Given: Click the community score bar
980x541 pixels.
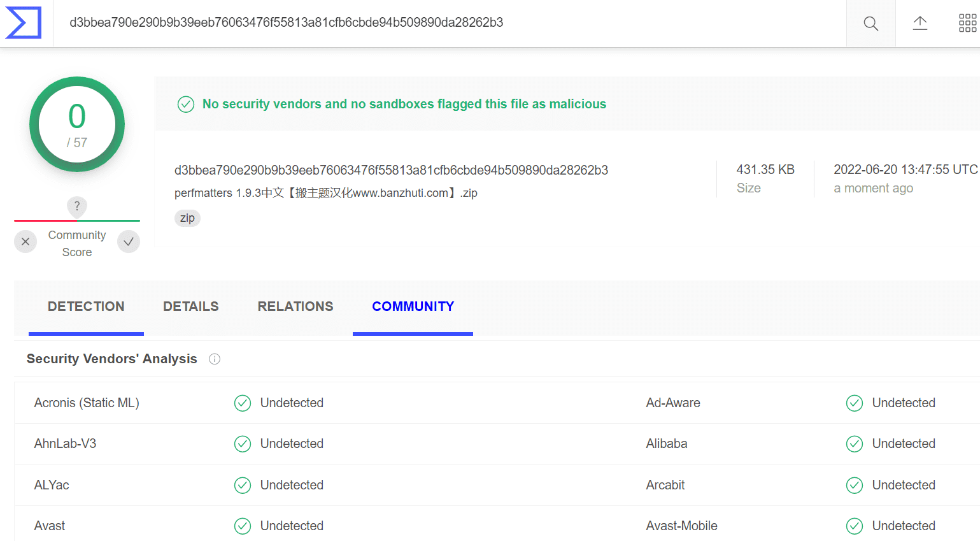Looking at the screenshot, I should tap(77, 220).
